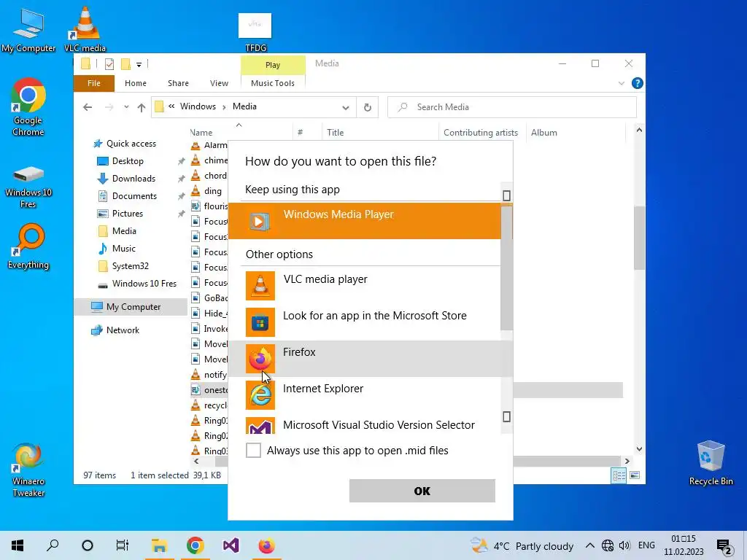Screen dimensions: 747x560
Task: Go back in Explorer navigation
Action: (88, 107)
